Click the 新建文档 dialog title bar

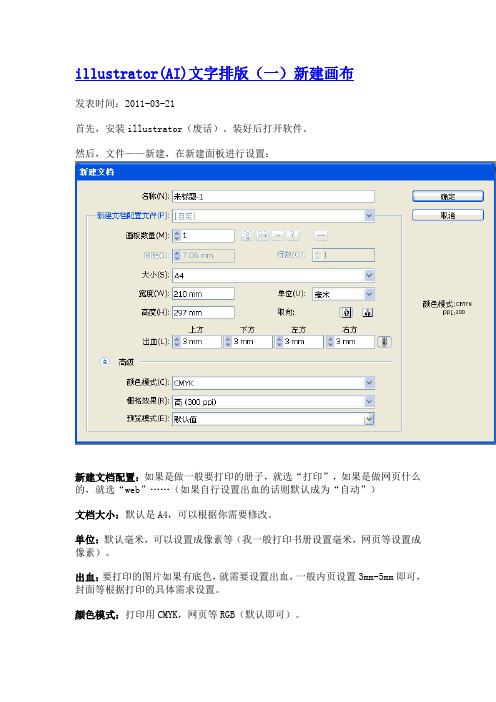tap(285, 172)
